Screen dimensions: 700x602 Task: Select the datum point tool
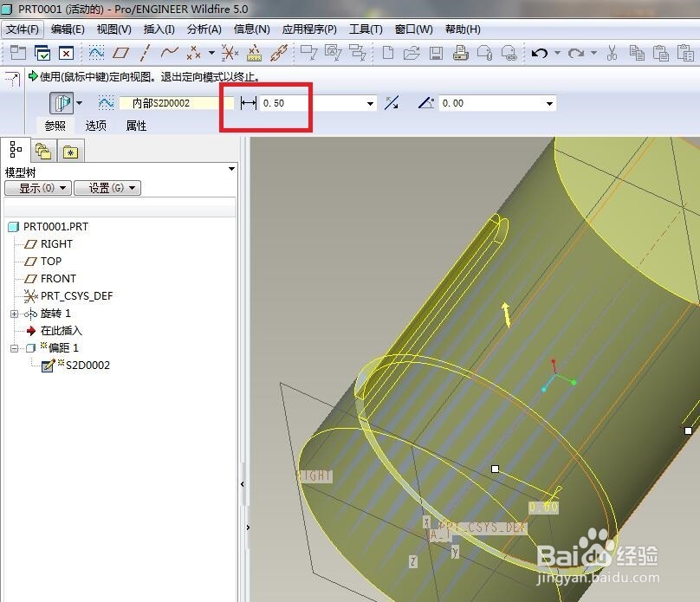[x=194, y=53]
